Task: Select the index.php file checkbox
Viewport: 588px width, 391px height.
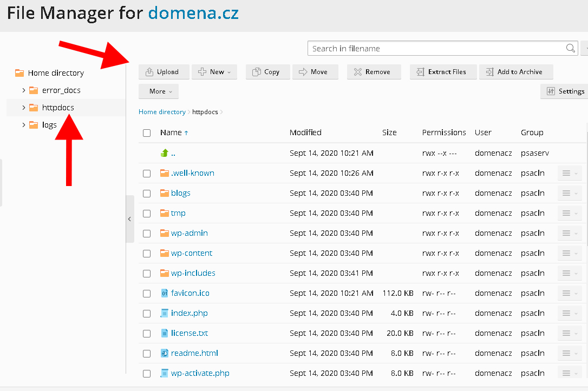Action: click(147, 314)
